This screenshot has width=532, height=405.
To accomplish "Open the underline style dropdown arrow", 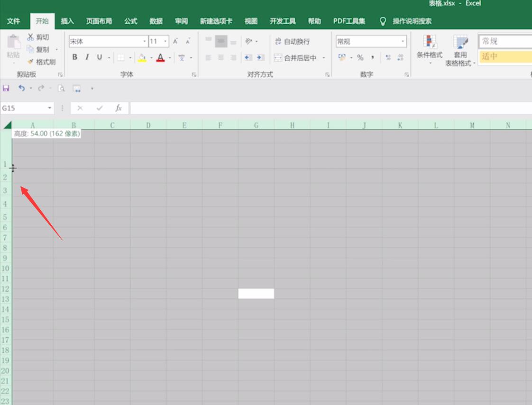I will click(x=109, y=58).
